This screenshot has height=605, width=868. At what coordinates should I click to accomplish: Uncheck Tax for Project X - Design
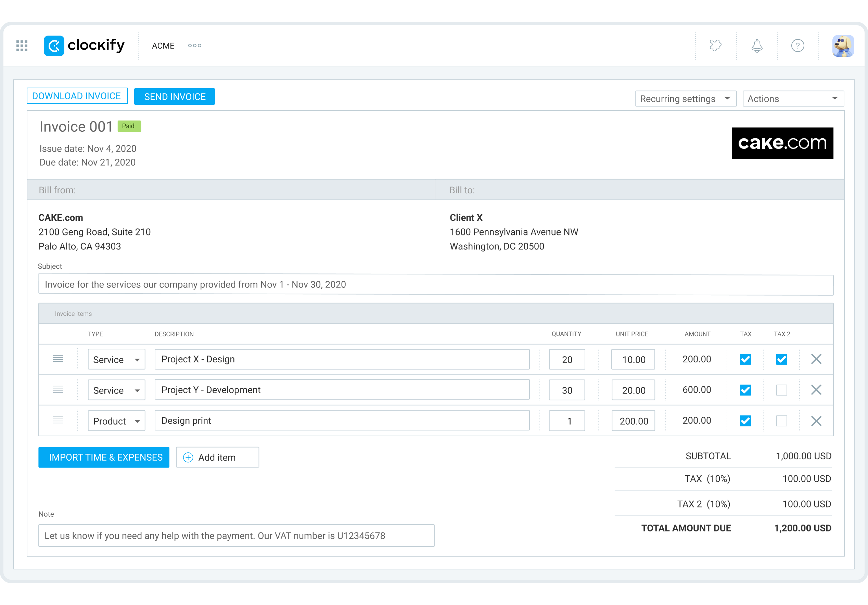pos(745,359)
